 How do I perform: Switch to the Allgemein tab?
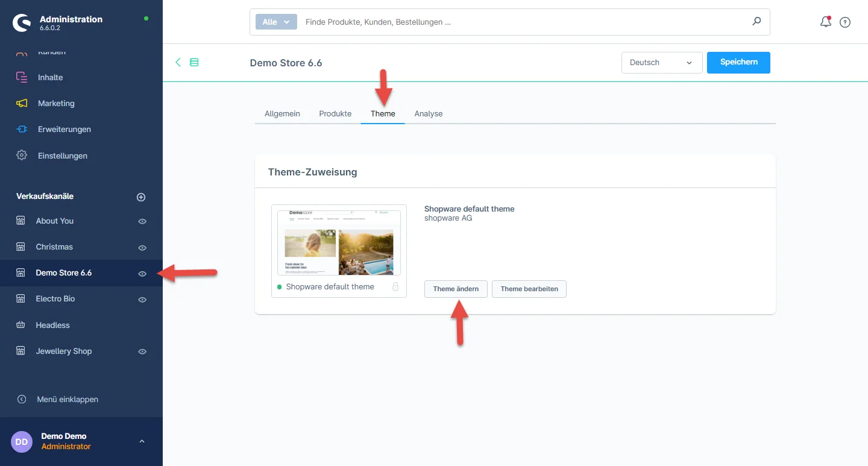[x=282, y=113]
